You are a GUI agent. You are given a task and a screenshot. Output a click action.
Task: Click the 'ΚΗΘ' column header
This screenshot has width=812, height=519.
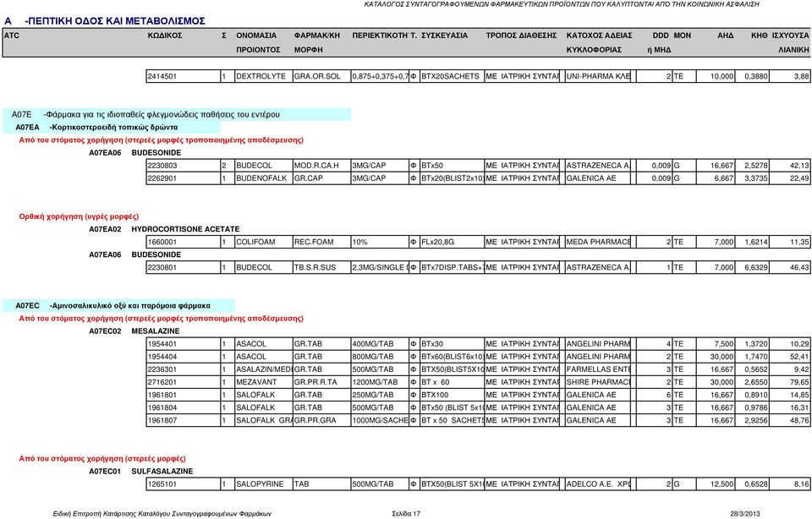click(760, 36)
